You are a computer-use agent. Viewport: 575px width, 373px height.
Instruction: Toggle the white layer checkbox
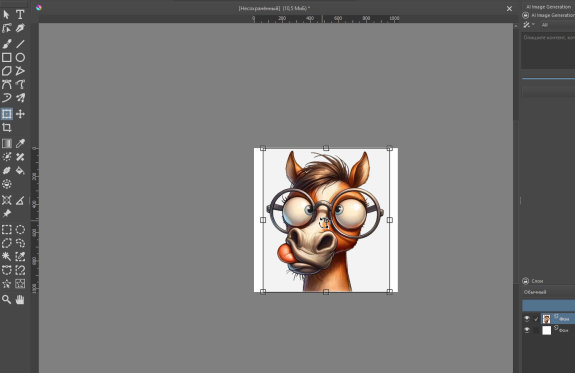(536, 330)
